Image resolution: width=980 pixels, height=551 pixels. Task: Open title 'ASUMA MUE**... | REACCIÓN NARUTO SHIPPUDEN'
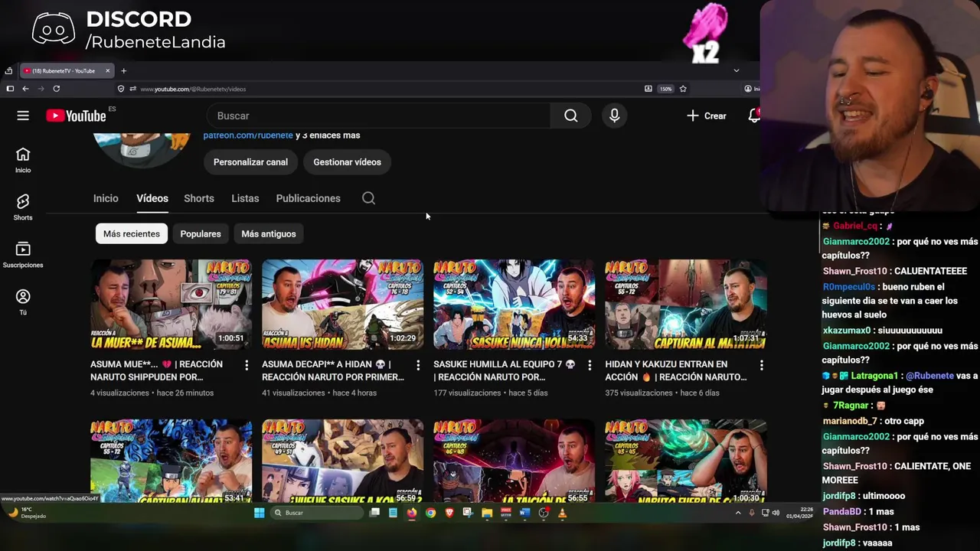pos(157,370)
